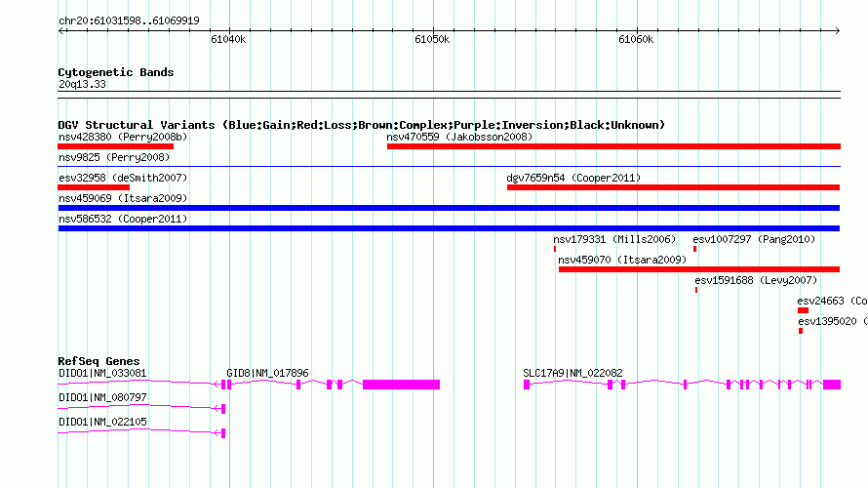
Task: Click the thin blue nsv9825 line
Action: click(449, 166)
